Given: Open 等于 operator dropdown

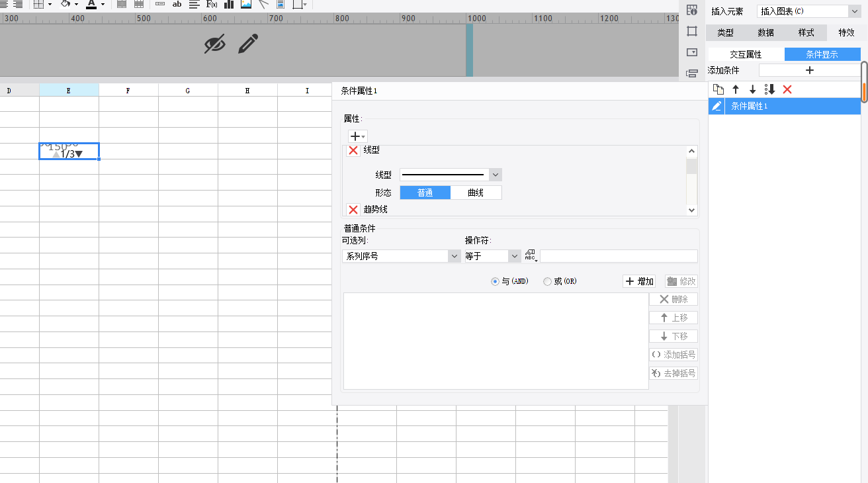Looking at the screenshot, I should tap(492, 256).
